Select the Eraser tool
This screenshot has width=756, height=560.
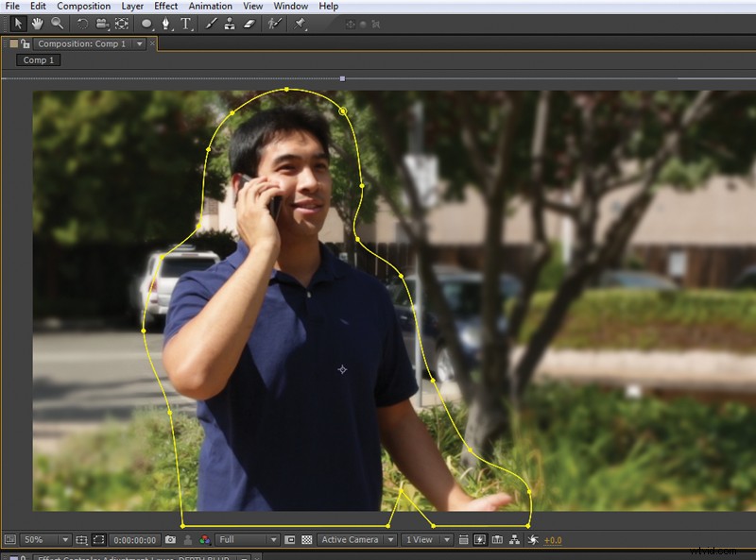click(x=247, y=24)
